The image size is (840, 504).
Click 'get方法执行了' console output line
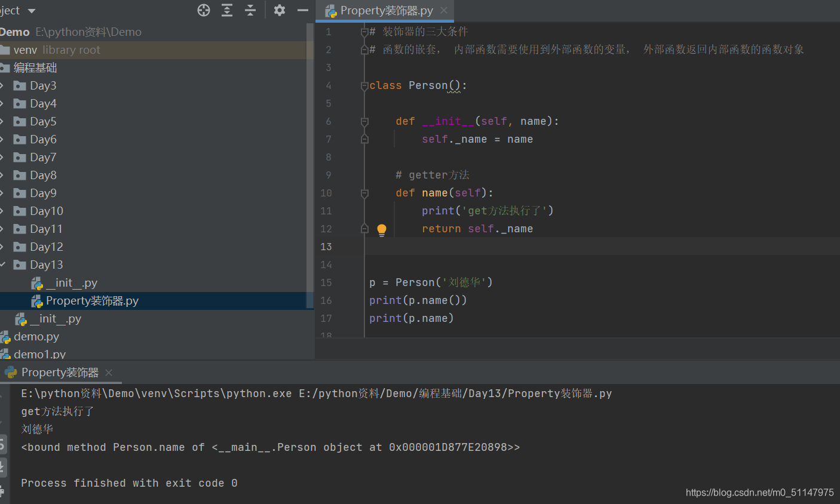pyautogui.click(x=57, y=411)
